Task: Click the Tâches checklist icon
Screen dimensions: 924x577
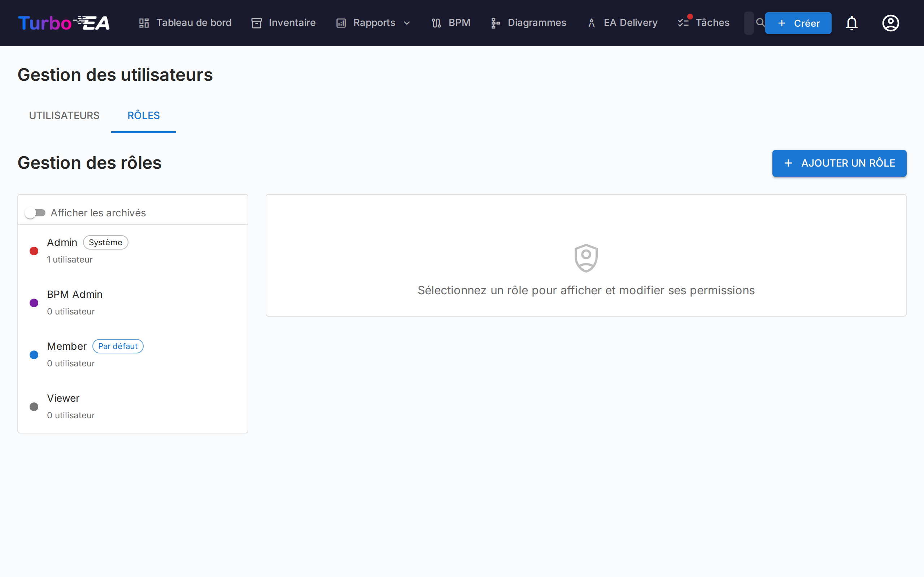Action: tap(684, 23)
